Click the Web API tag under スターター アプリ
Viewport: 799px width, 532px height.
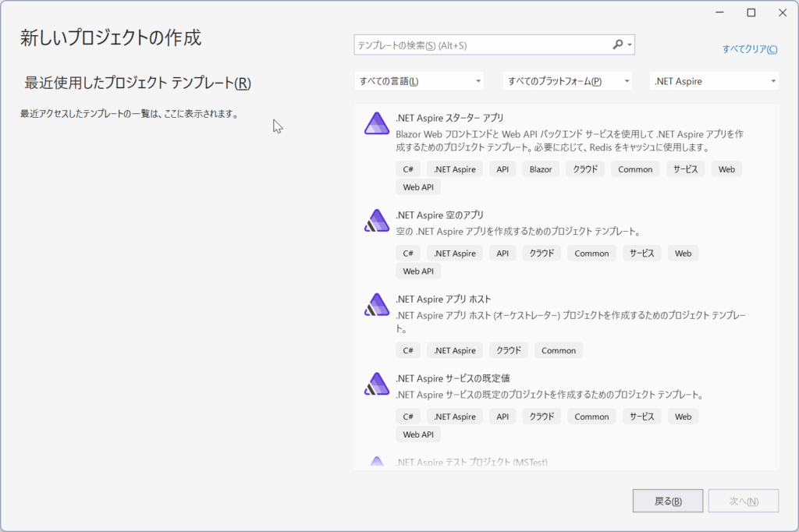click(x=418, y=187)
